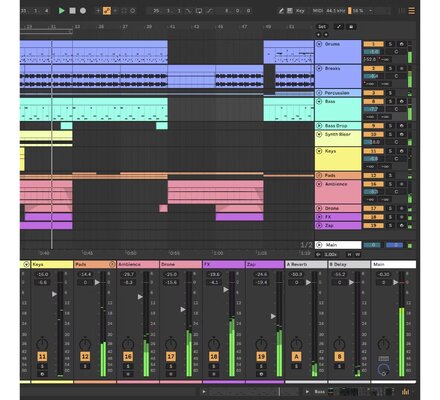Enable MIDI Map Mode
The image size is (440, 400).
click(x=318, y=11)
